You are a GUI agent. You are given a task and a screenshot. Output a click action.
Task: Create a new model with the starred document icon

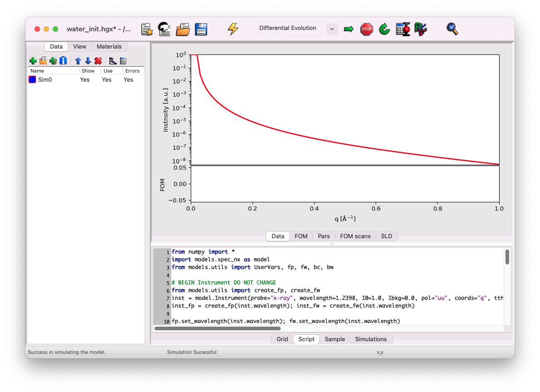point(147,29)
